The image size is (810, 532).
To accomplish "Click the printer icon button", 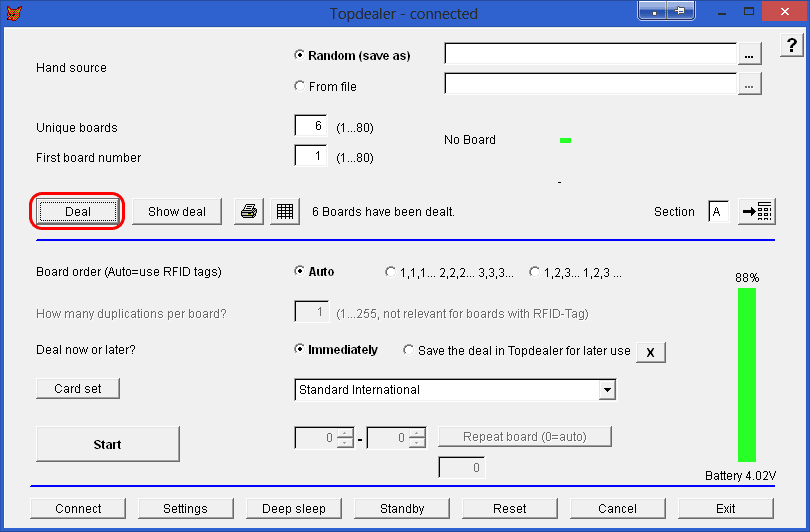I will click(x=249, y=211).
